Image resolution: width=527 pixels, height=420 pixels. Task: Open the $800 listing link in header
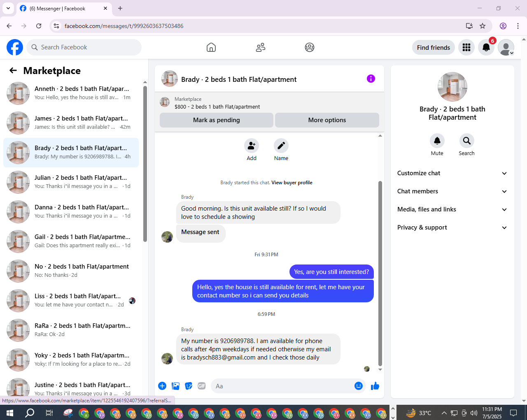(x=217, y=107)
